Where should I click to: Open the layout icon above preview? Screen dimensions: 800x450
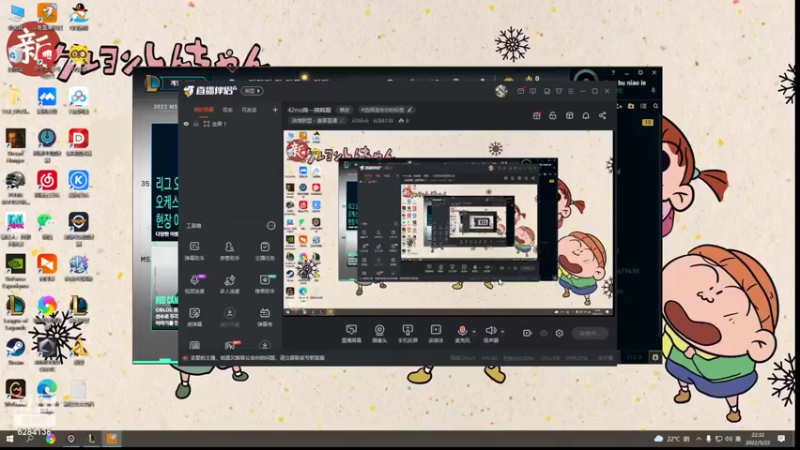coord(569,116)
